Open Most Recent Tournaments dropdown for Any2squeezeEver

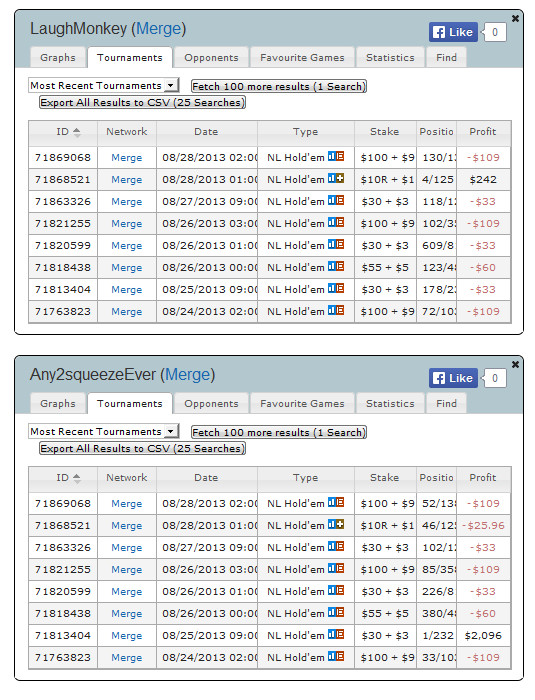pos(104,431)
